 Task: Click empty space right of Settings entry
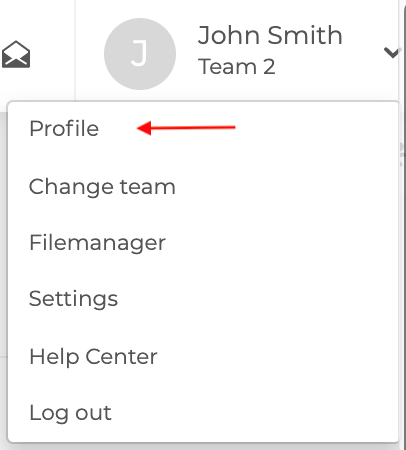[257, 299]
